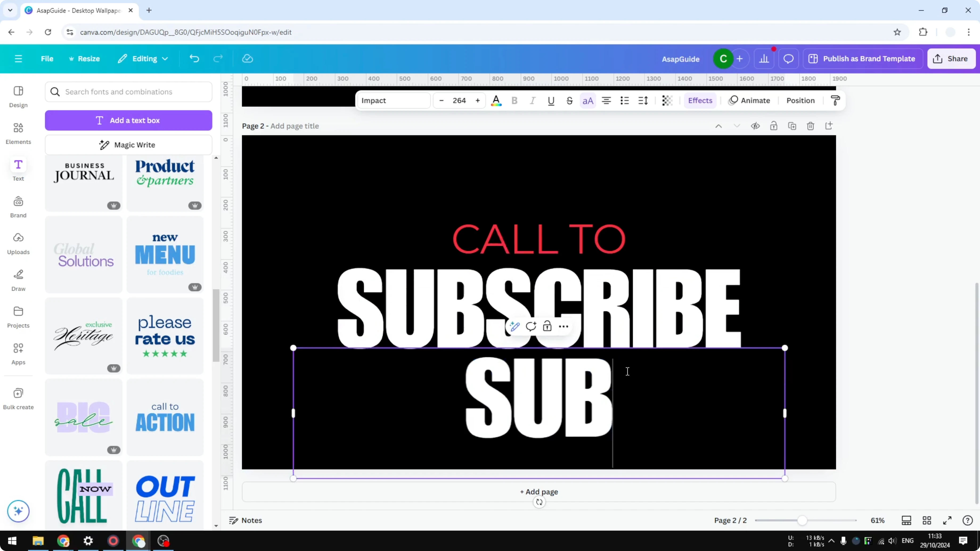The image size is (980, 551).
Task: Open the File menu
Action: coord(47,59)
